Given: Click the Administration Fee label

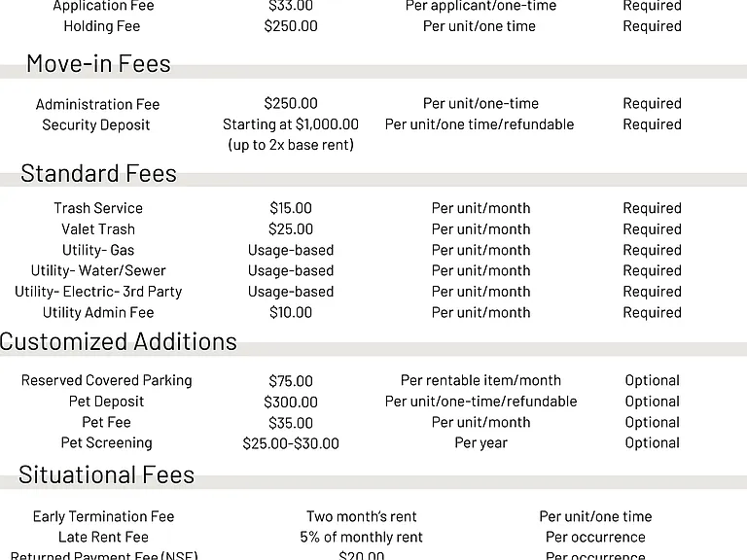Looking at the screenshot, I should tap(97, 104).
